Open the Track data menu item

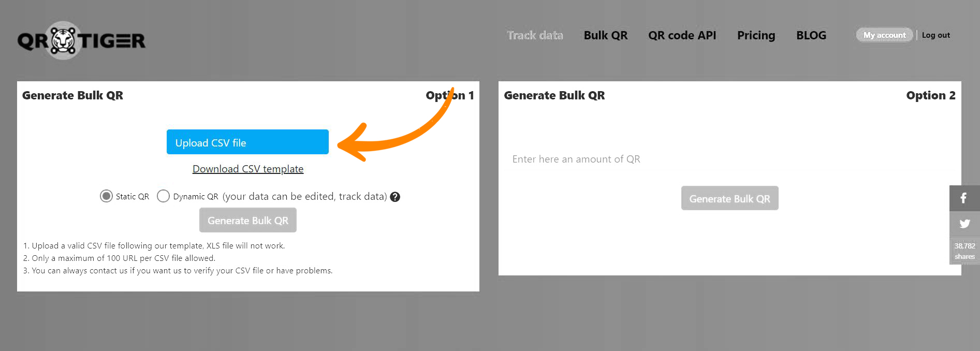(535, 35)
